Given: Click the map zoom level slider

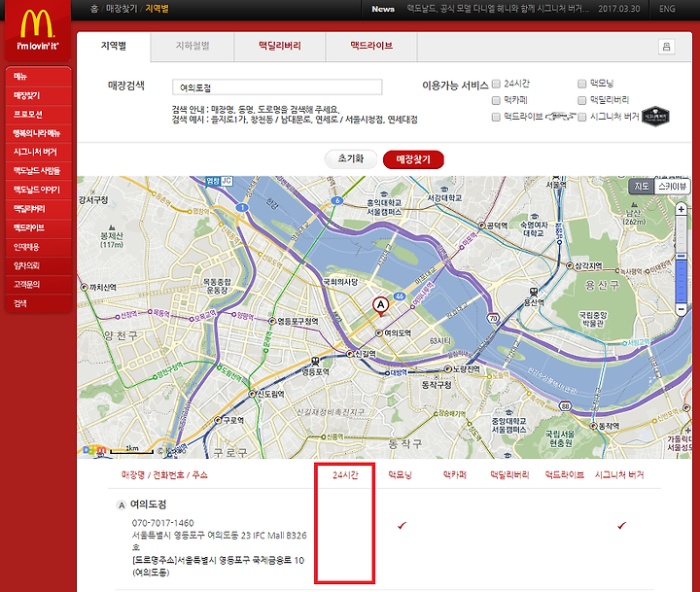Looking at the screenshot, I should coord(681,259).
